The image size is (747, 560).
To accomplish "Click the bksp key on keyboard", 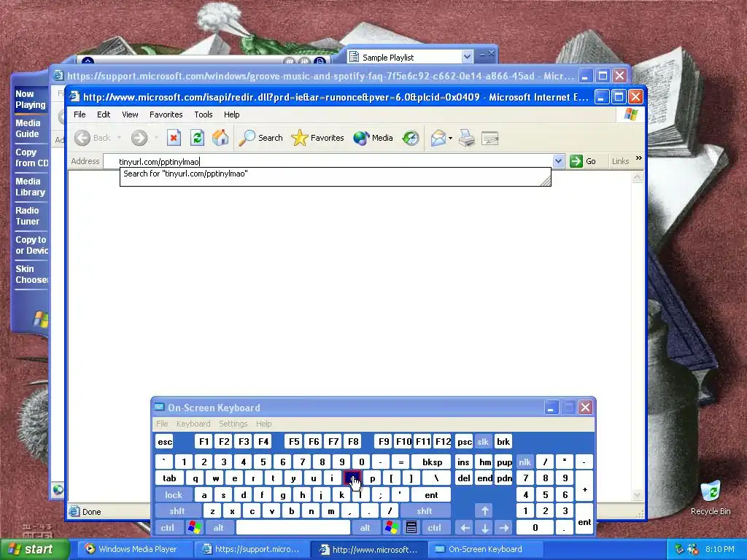I will 432,462.
